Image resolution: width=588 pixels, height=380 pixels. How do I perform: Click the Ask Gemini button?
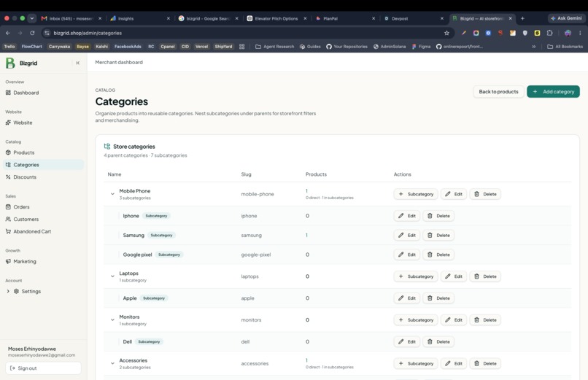566,18
